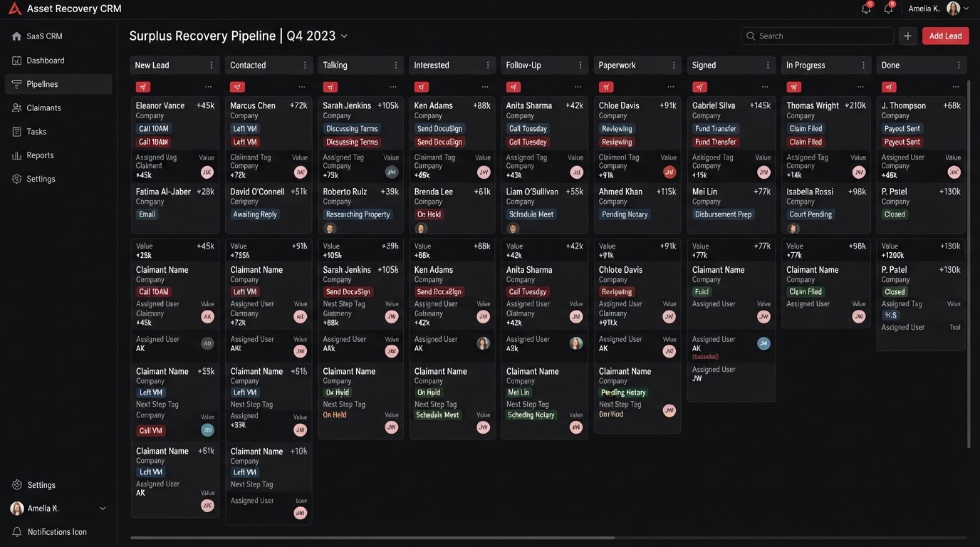Screen dimensions: 980x547
Task: Click the plus icon next to search
Action: pyautogui.click(x=907, y=36)
